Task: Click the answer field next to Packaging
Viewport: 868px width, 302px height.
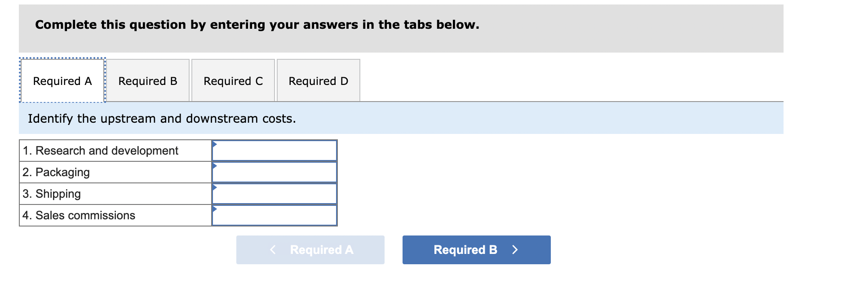Action: (x=274, y=172)
